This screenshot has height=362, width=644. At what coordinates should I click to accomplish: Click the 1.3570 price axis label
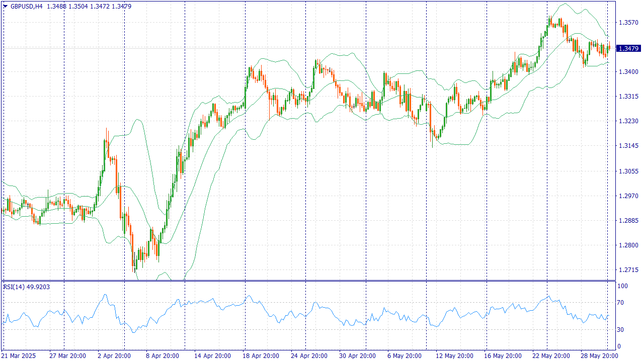click(629, 23)
